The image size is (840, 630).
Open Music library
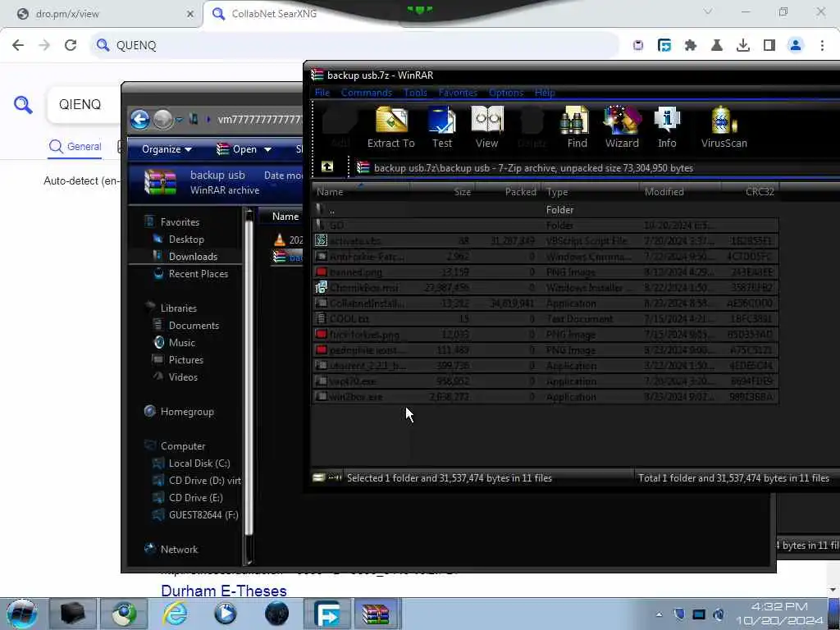tap(174, 343)
